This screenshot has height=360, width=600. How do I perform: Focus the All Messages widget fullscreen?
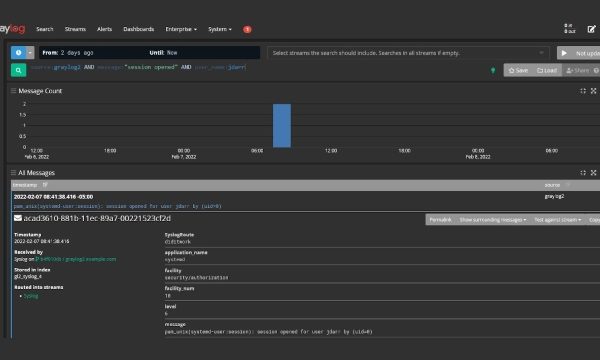pyautogui.click(x=593, y=173)
